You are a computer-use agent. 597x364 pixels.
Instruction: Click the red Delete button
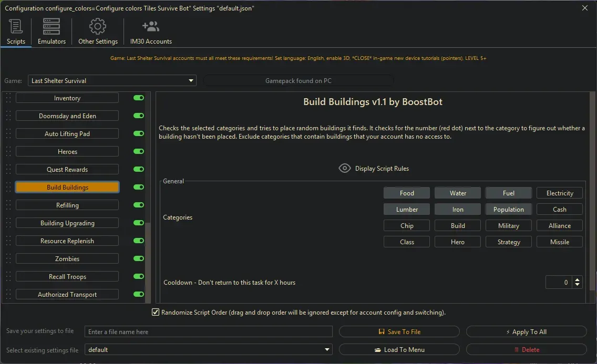527,349
